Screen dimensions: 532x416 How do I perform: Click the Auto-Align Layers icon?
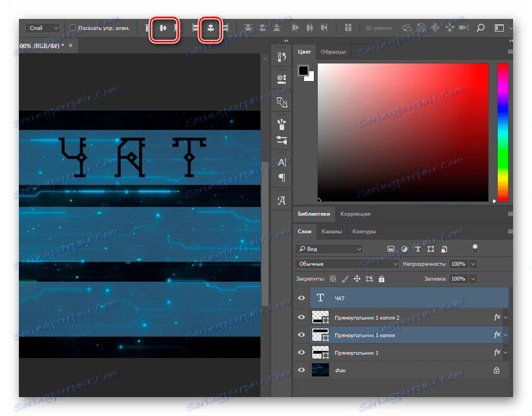point(348,28)
